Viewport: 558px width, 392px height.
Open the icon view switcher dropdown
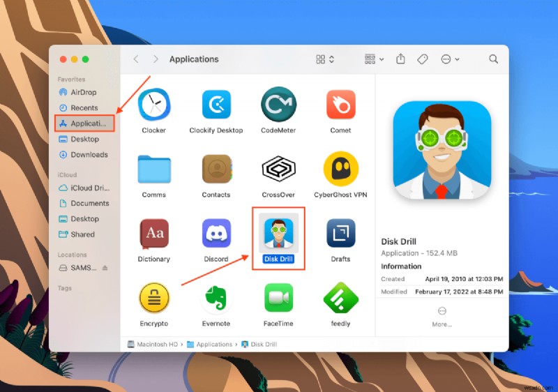point(325,59)
